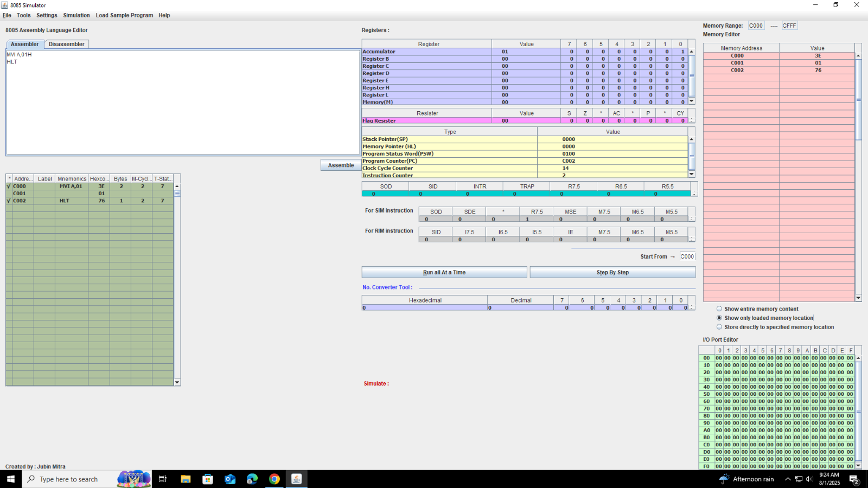Open the notification center icon
This screenshot has height=488, width=868.
pos(854,479)
